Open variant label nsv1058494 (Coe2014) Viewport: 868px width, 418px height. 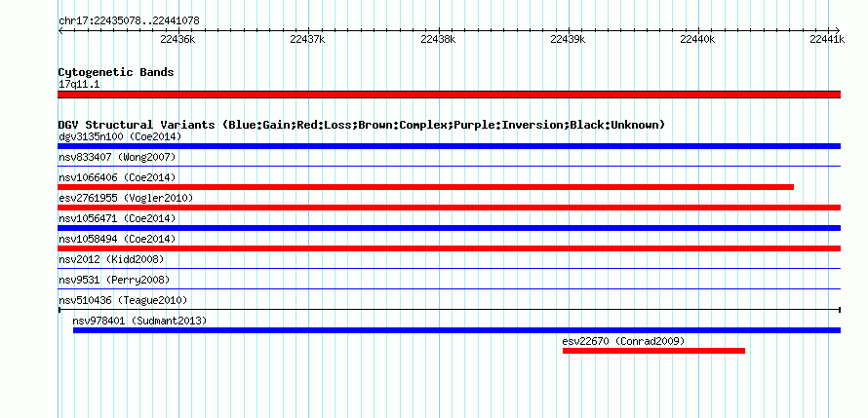pyautogui.click(x=117, y=239)
